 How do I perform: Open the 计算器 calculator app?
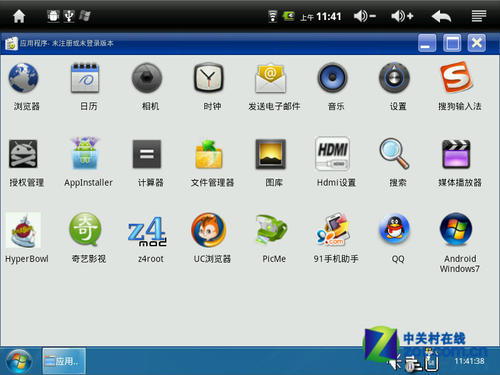coord(147,154)
